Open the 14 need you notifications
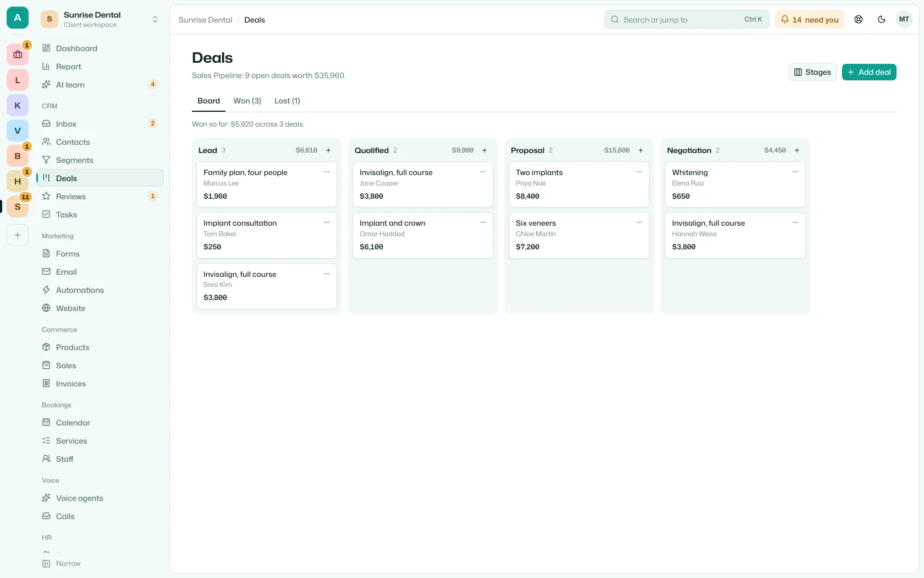This screenshot has width=924, height=578. (809, 19)
